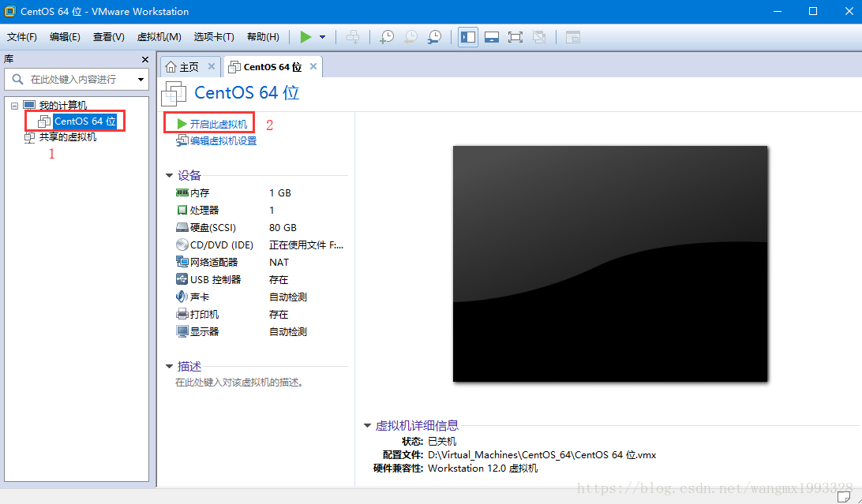Open the library search dropdown arrow

pyautogui.click(x=141, y=80)
